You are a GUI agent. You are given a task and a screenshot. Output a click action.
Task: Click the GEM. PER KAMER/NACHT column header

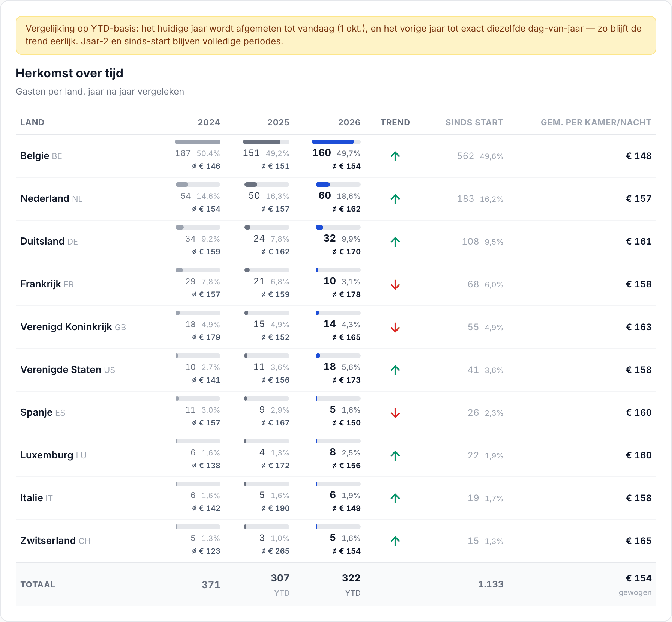tap(596, 122)
